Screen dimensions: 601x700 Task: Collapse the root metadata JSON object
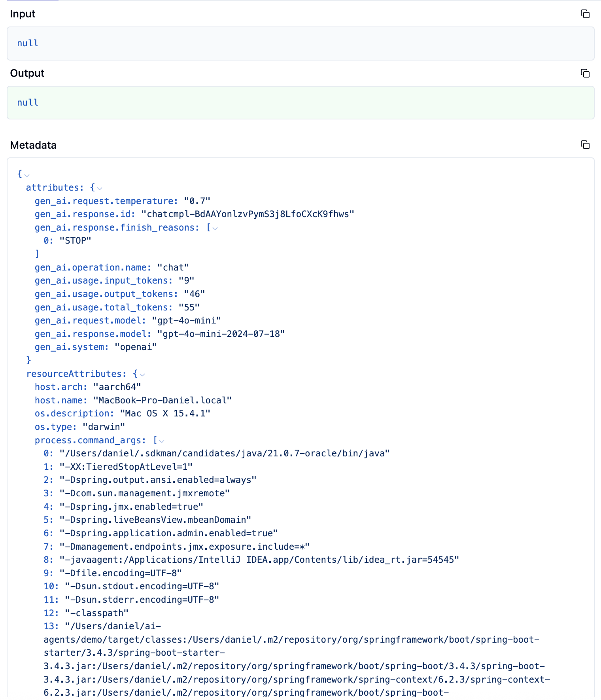pos(27,175)
